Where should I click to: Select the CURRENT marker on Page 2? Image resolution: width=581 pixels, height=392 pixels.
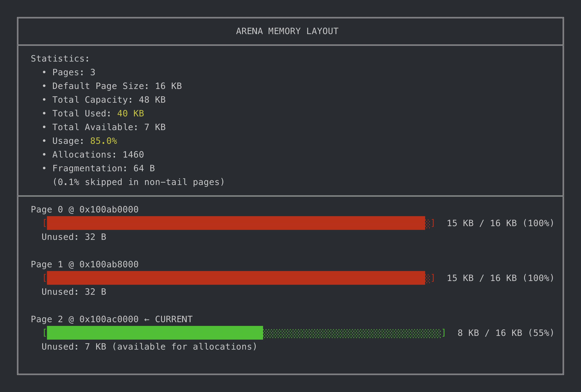(174, 319)
